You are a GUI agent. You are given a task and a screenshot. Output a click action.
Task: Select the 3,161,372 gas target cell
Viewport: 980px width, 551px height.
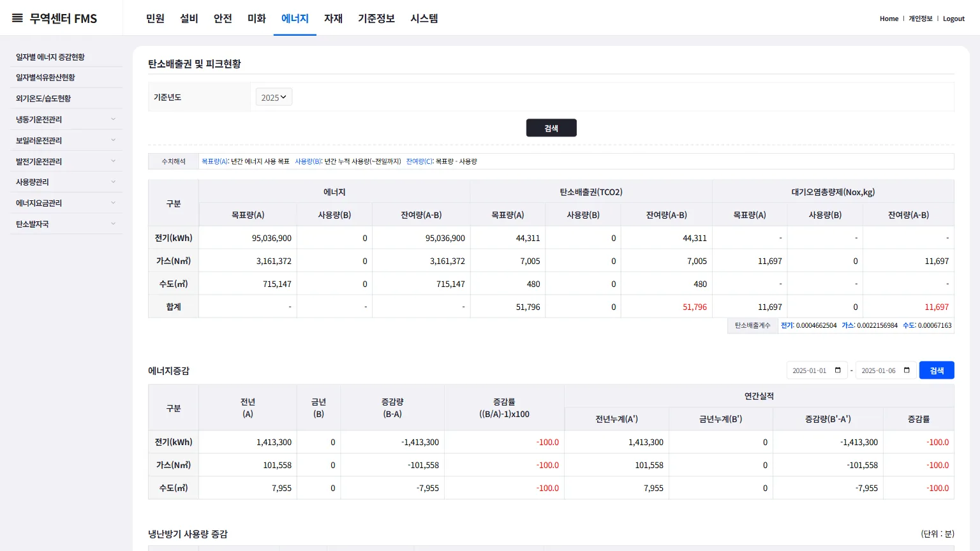click(x=248, y=261)
